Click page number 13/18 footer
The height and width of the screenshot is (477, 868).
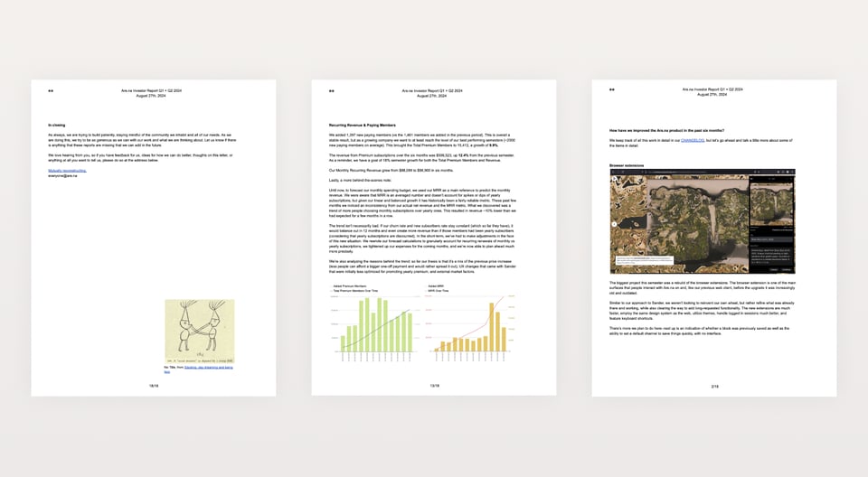click(434, 385)
